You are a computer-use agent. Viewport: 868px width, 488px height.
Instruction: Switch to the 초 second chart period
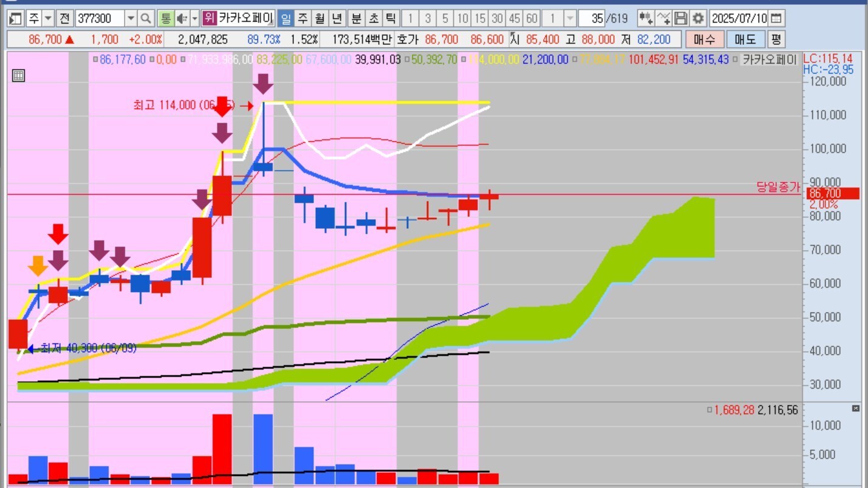373,18
